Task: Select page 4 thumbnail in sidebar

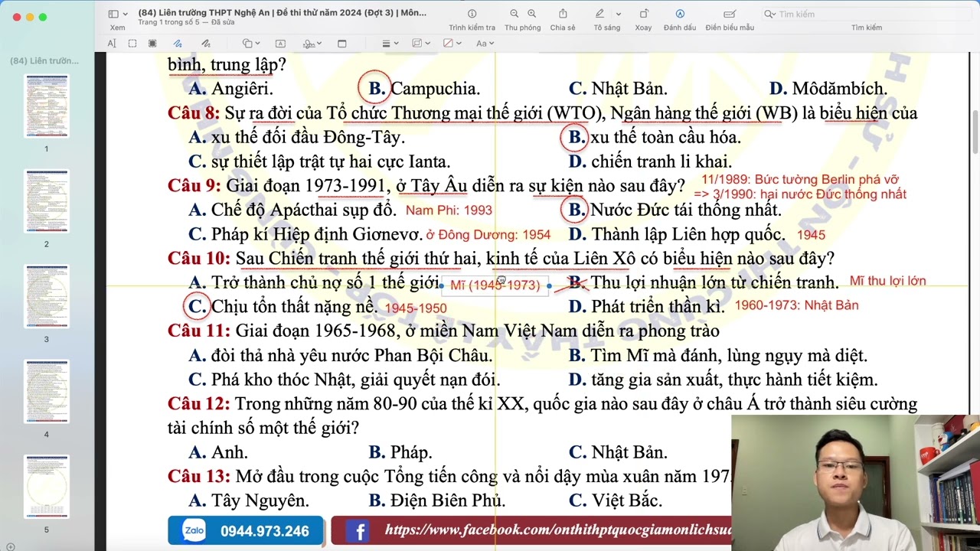Action: point(46,392)
